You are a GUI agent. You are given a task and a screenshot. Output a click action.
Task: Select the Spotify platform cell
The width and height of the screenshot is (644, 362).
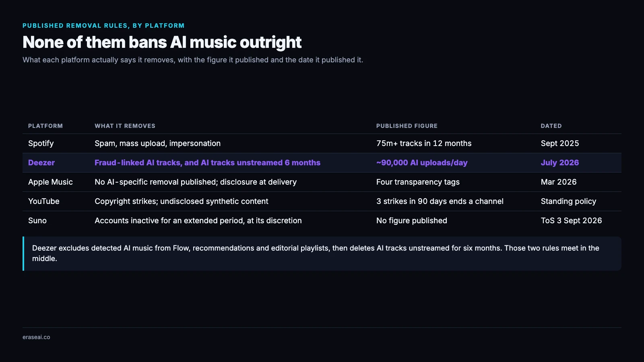41,143
